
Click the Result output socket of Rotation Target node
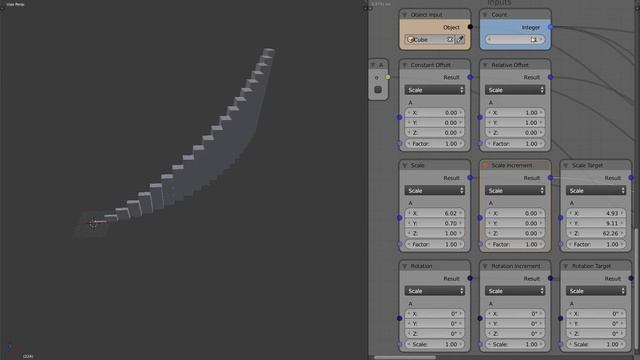tap(631, 278)
